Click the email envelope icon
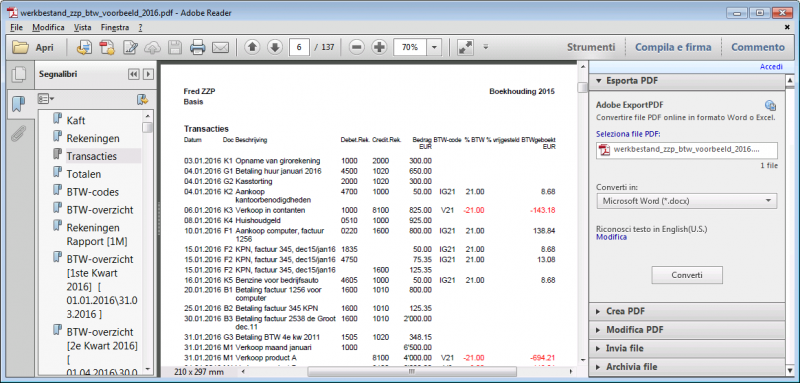The height and width of the screenshot is (383, 800). [220, 47]
